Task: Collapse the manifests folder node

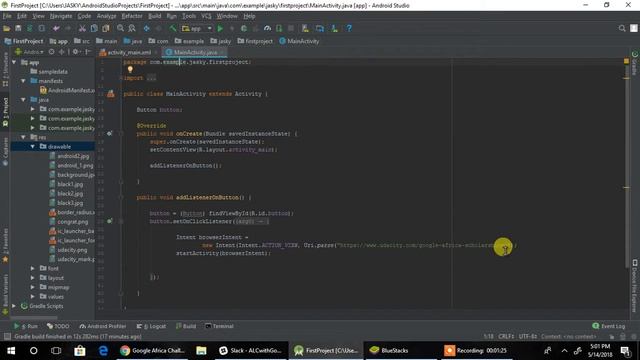Action: tap(23, 81)
